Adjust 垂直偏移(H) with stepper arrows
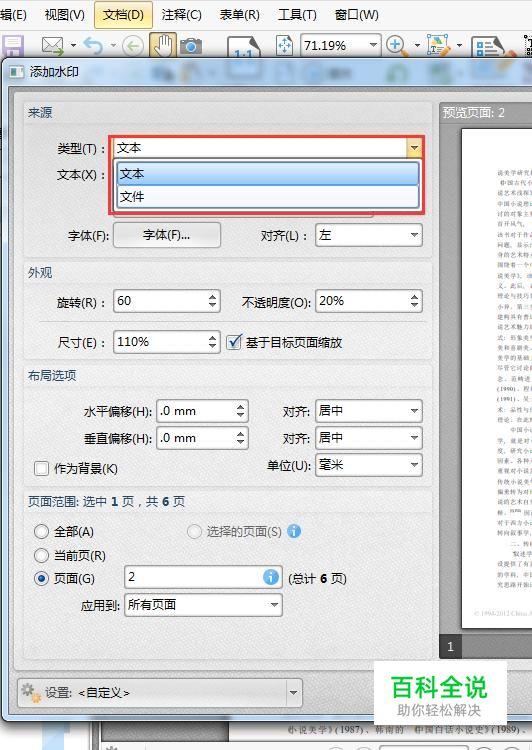The image size is (532, 750). click(241, 438)
